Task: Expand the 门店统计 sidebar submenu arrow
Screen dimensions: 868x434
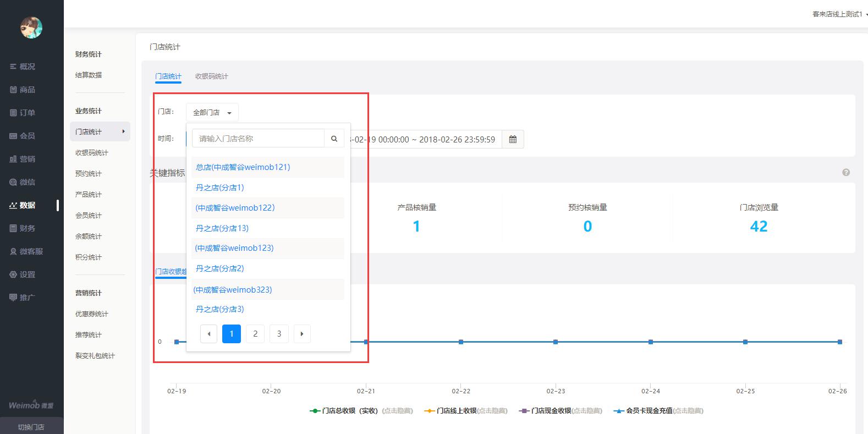Action: (x=123, y=131)
